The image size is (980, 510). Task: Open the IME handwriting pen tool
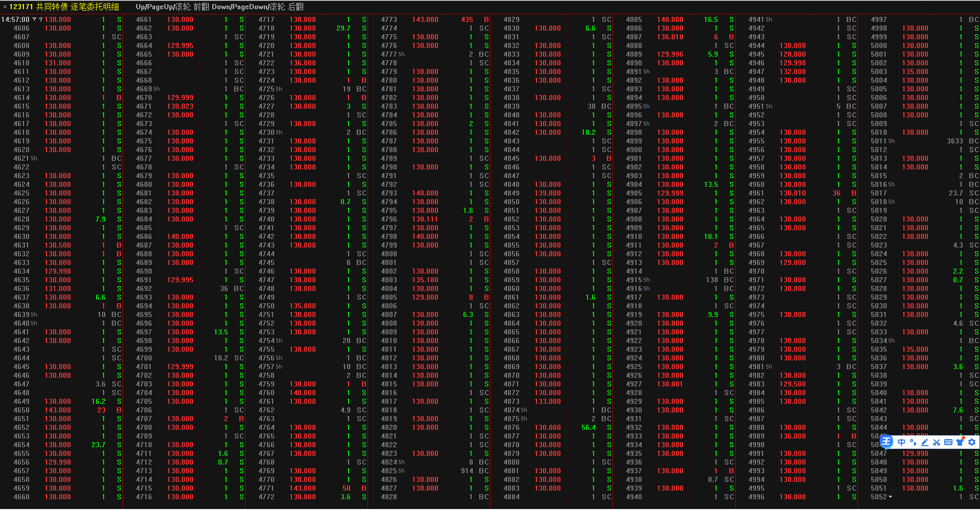click(x=925, y=443)
